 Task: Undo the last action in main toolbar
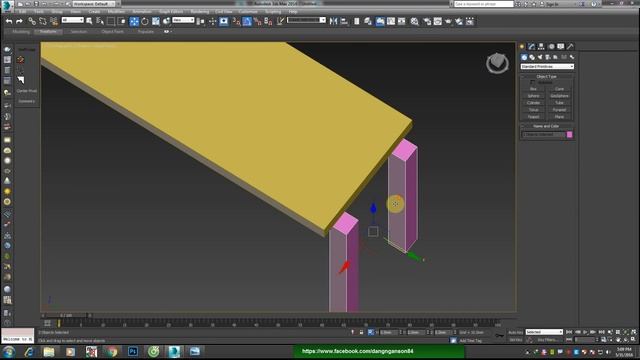click(x=9, y=21)
